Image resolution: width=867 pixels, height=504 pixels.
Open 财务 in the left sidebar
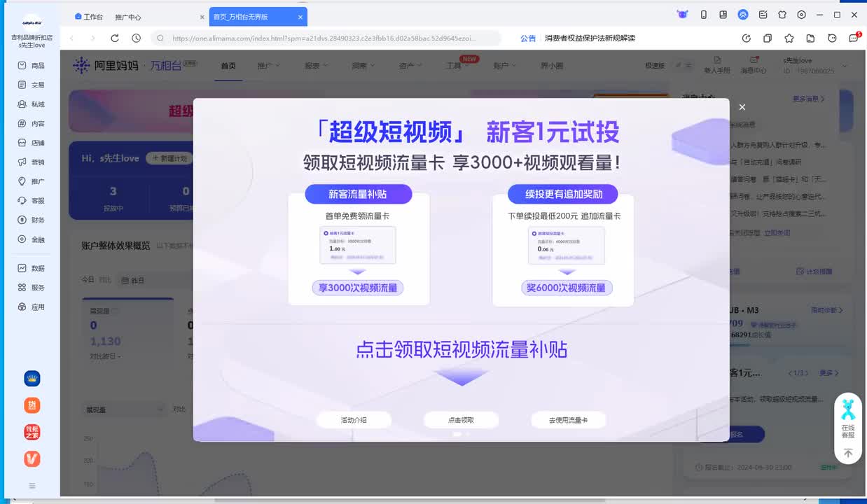pos(32,220)
